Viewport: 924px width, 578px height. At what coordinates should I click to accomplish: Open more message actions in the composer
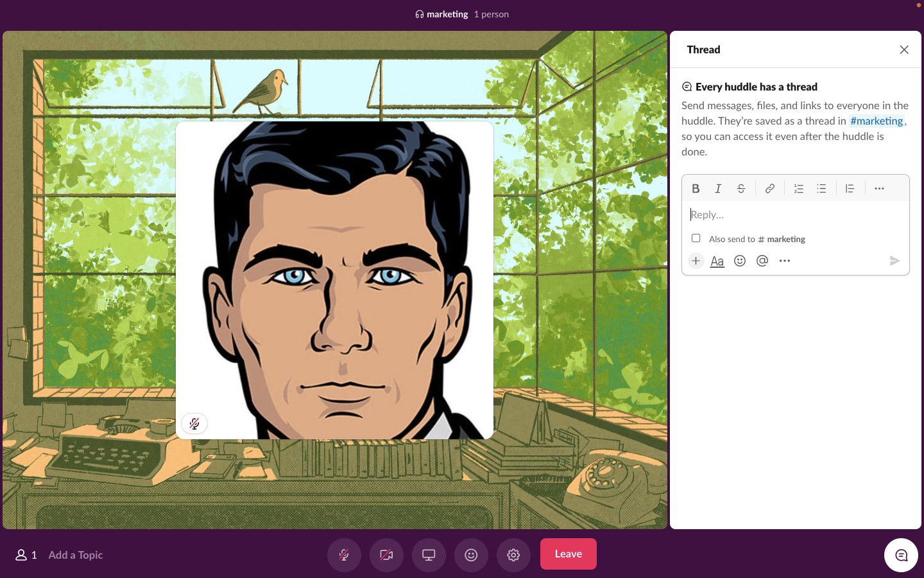click(x=784, y=261)
